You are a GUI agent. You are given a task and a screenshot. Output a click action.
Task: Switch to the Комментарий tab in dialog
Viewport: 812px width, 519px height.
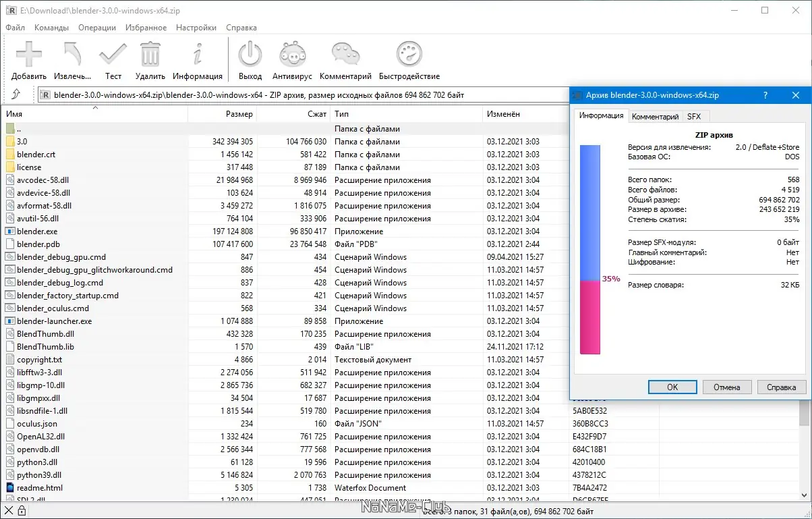655,117
